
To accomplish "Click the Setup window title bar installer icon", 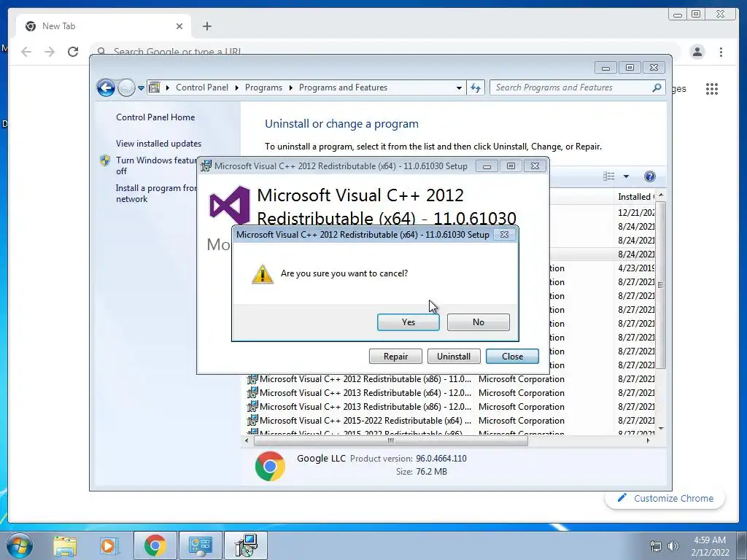I will [x=206, y=166].
